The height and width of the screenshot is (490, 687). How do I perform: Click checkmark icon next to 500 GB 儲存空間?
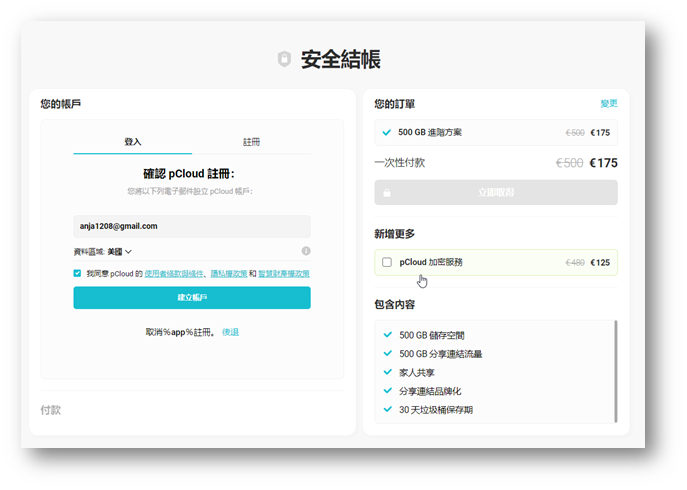coord(387,335)
